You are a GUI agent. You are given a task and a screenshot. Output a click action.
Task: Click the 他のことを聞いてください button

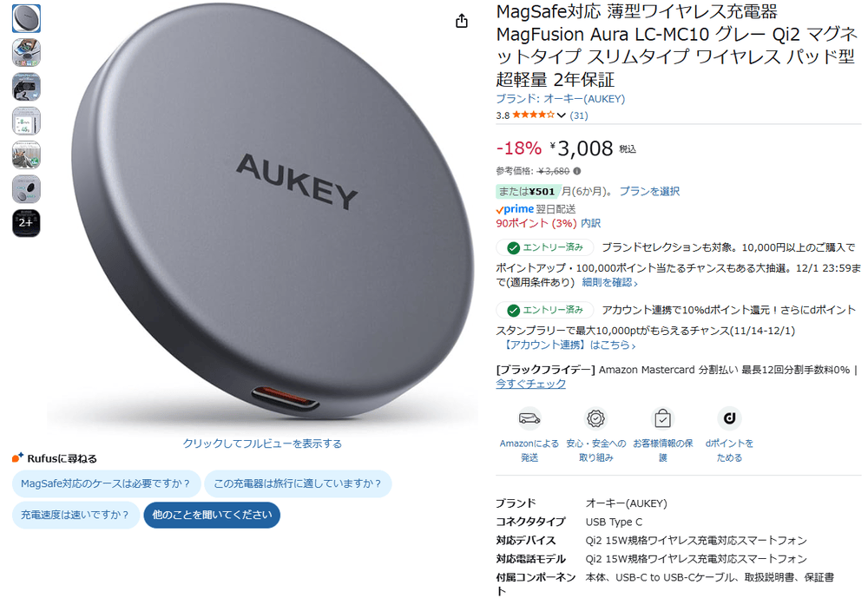point(212,515)
